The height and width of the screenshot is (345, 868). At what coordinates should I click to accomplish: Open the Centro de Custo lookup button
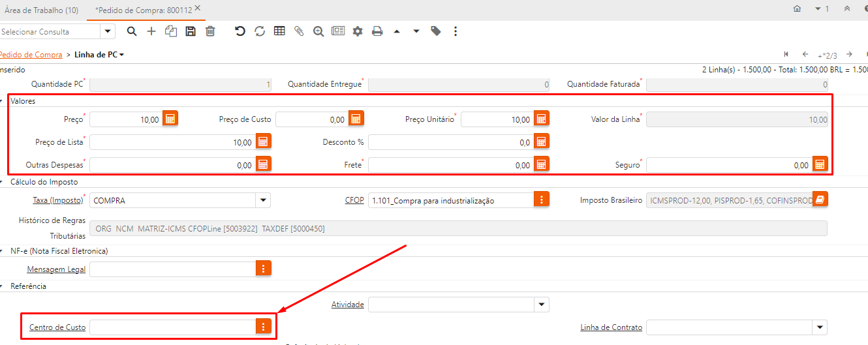click(263, 327)
